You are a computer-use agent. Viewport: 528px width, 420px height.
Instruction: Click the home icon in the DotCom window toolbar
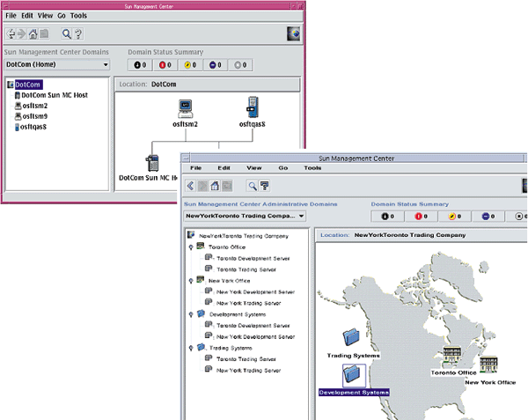[x=33, y=35]
